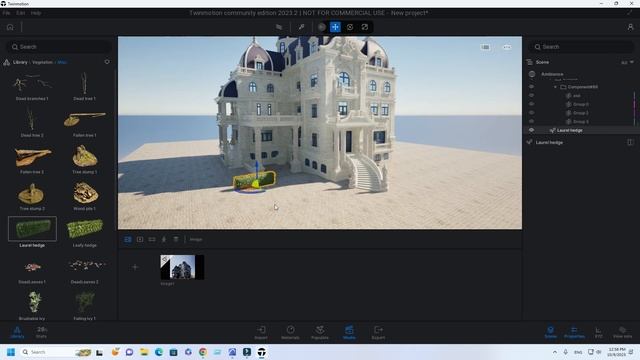Select the Dead tree 2 asset
This screenshot has width=640, height=360.
point(32,123)
